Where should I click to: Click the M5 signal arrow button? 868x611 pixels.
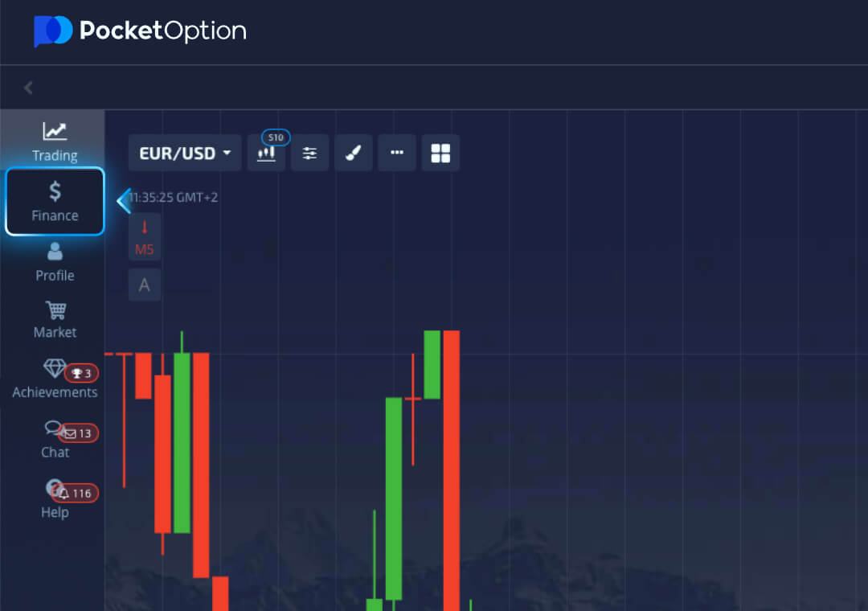[145, 237]
